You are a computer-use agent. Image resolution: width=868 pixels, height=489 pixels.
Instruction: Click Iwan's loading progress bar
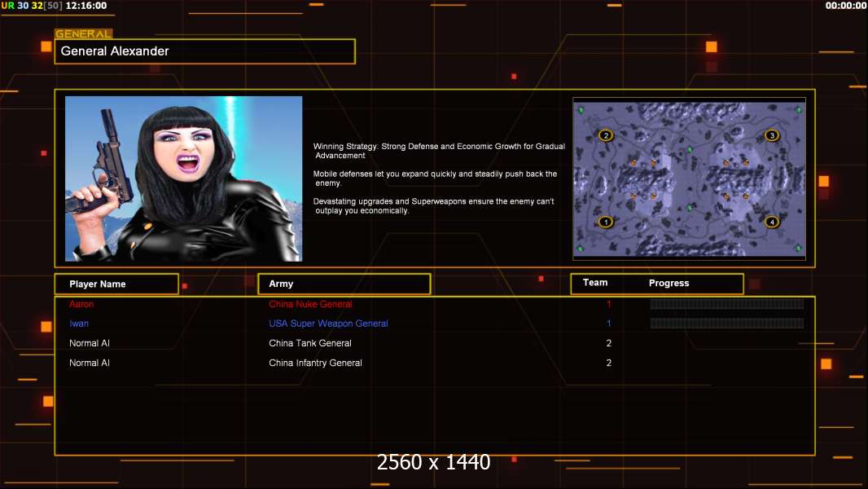coord(727,324)
